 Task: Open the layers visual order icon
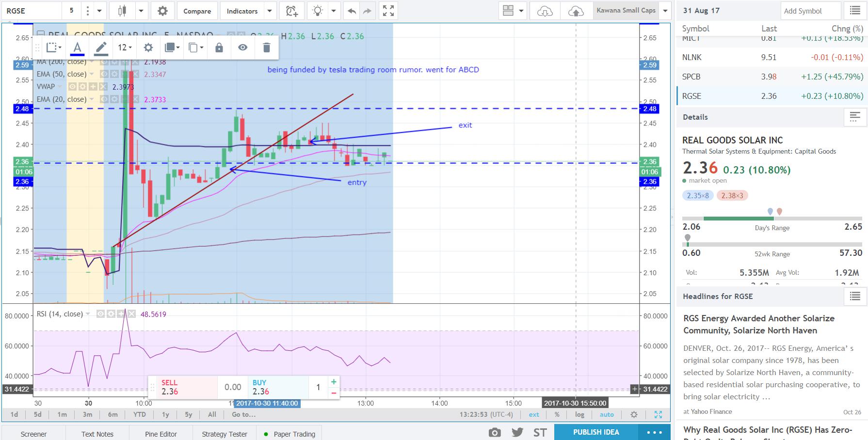click(x=172, y=47)
